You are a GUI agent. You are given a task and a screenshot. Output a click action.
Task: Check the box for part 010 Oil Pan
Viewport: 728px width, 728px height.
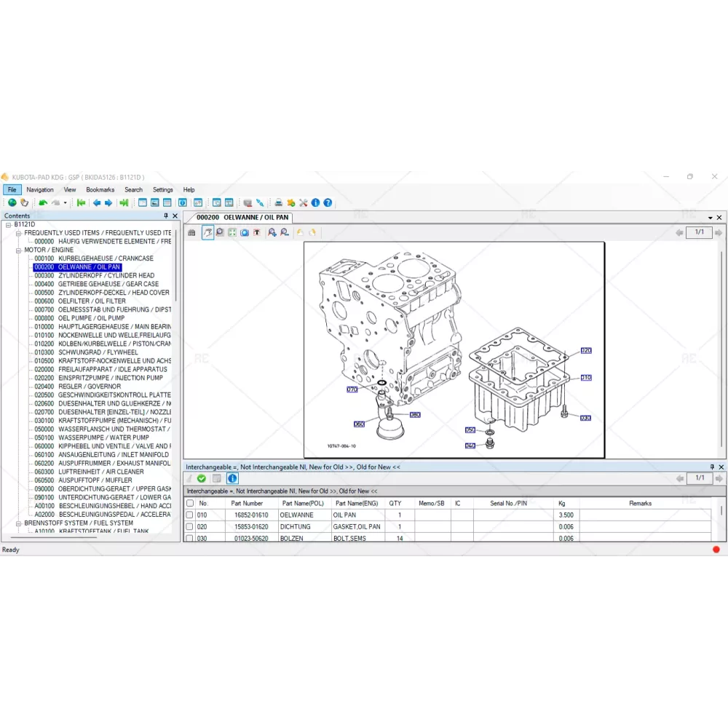tap(190, 515)
